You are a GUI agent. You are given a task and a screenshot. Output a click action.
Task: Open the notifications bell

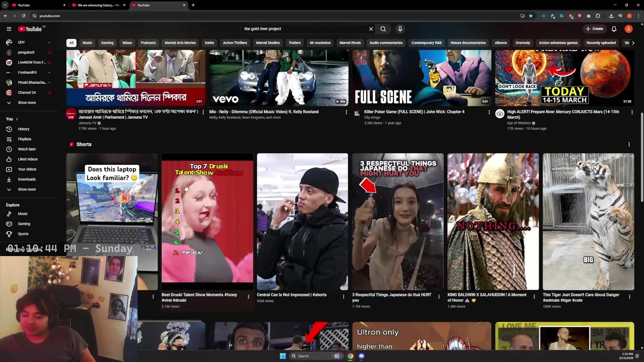pyautogui.click(x=614, y=29)
